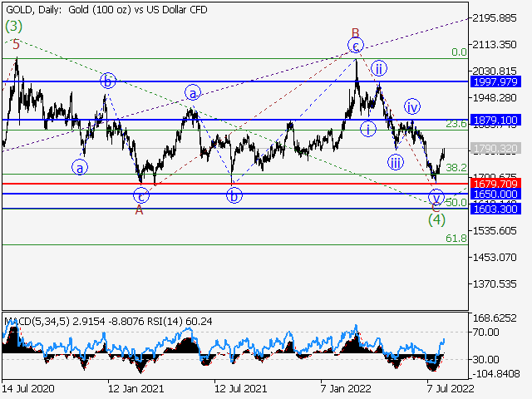The width and height of the screenshot is (532, 399).
Task: Select the blue 1879.100 price level label
Action: click(495, 120)
